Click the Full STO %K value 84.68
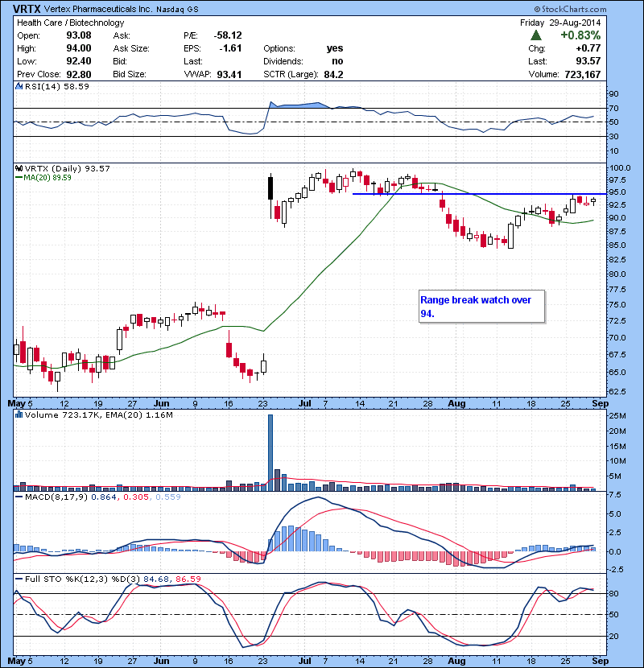Viewport: 644px width, 668px height. [x=156, y=579]
